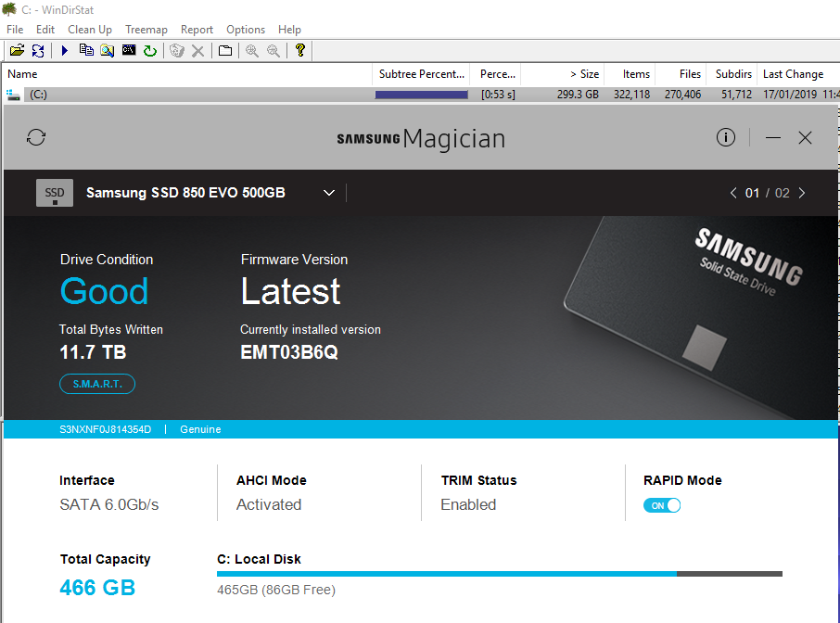Viewport: 840px width, 623px height.
Task: Click the C: subtree percentage bar
Action: tap(422, 95)
